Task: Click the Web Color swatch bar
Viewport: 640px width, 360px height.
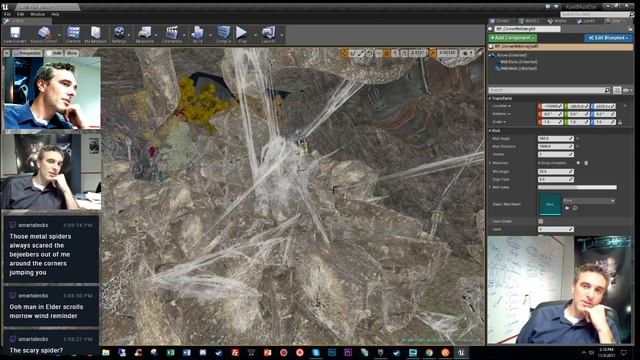Action: click(577, 187)
